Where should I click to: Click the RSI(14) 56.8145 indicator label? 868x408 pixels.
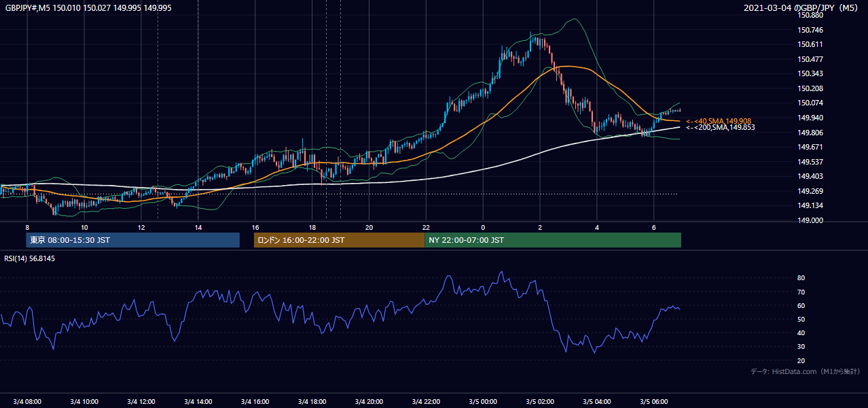pos(29,258)
